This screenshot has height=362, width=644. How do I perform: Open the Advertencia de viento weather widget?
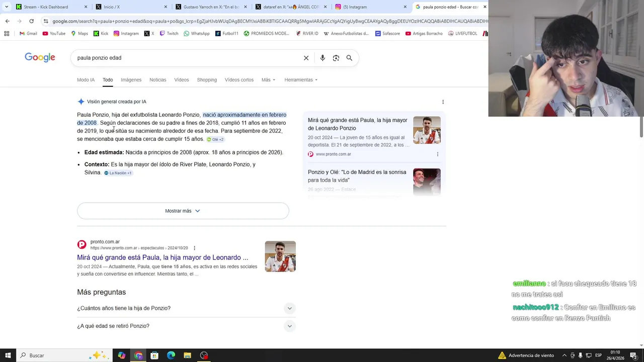tap(526, 355)
